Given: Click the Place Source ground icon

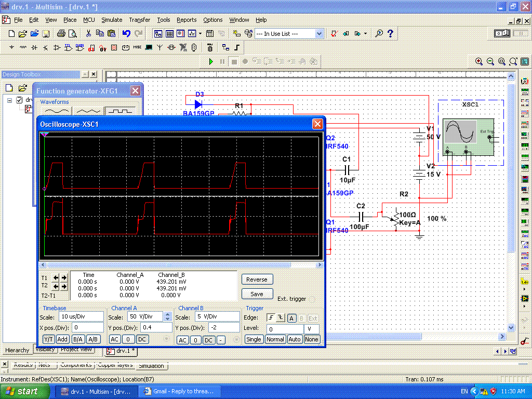Looking at the screenshot, I should [x=11, y=47].
